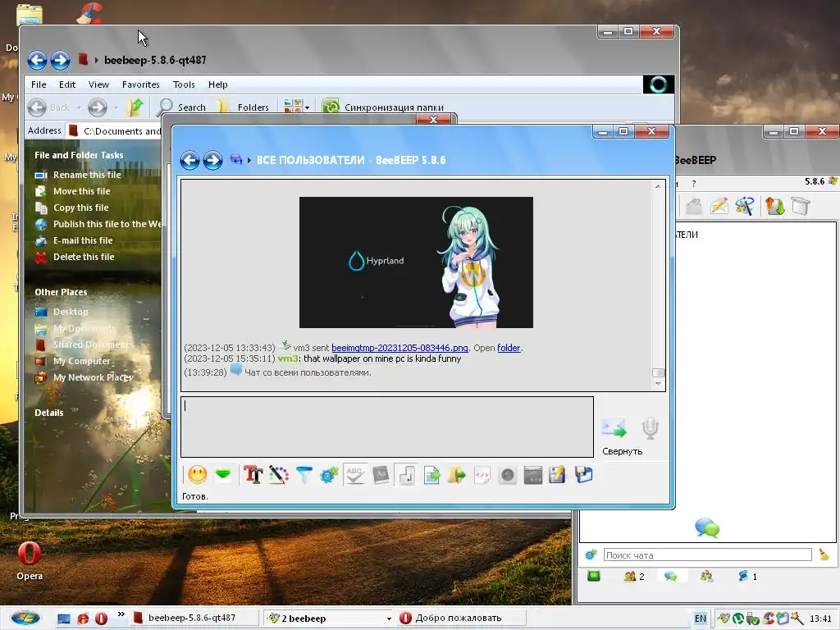Toggle spell checking ABC icon

click(x=354, y=475)
